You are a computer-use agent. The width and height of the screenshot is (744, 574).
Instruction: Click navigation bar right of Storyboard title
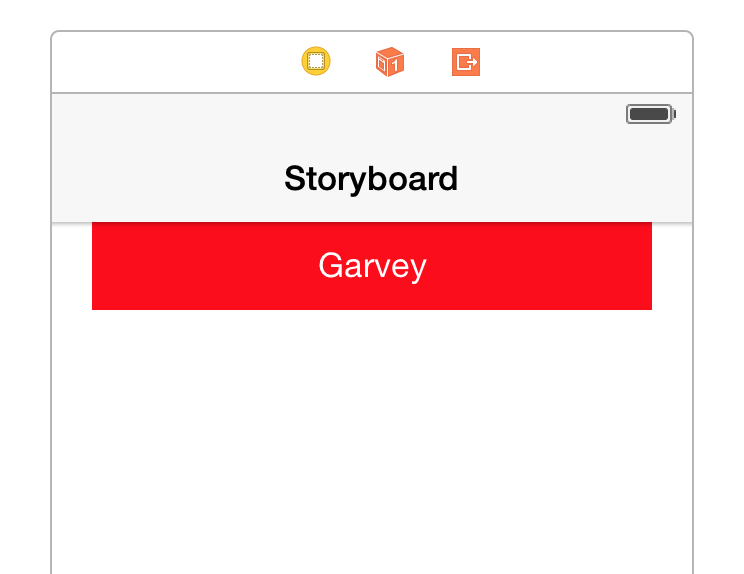[x=580, y=179]
